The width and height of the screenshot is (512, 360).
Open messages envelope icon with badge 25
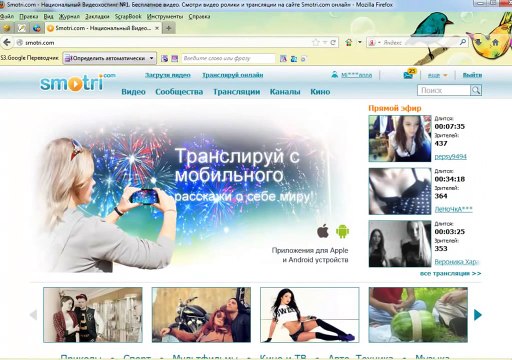409,74
